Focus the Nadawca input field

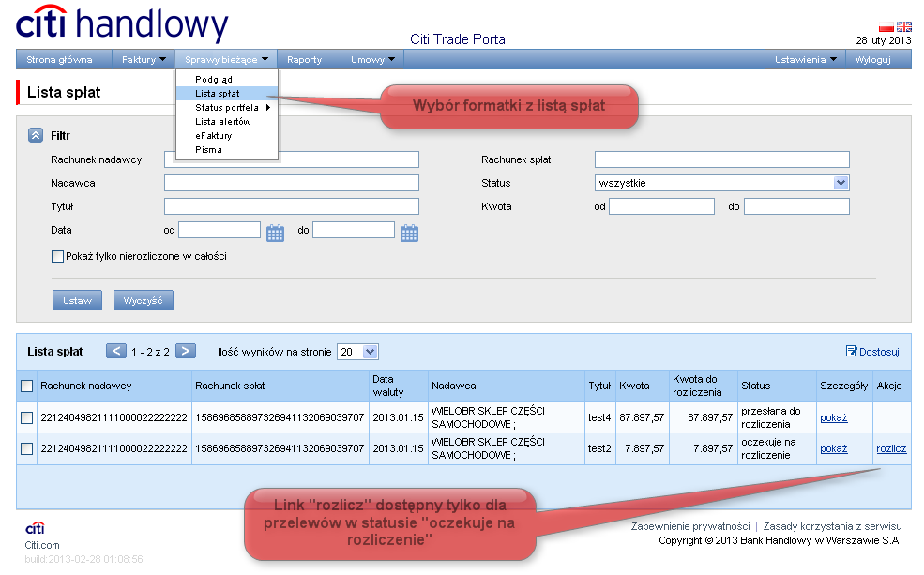[292, 183]
